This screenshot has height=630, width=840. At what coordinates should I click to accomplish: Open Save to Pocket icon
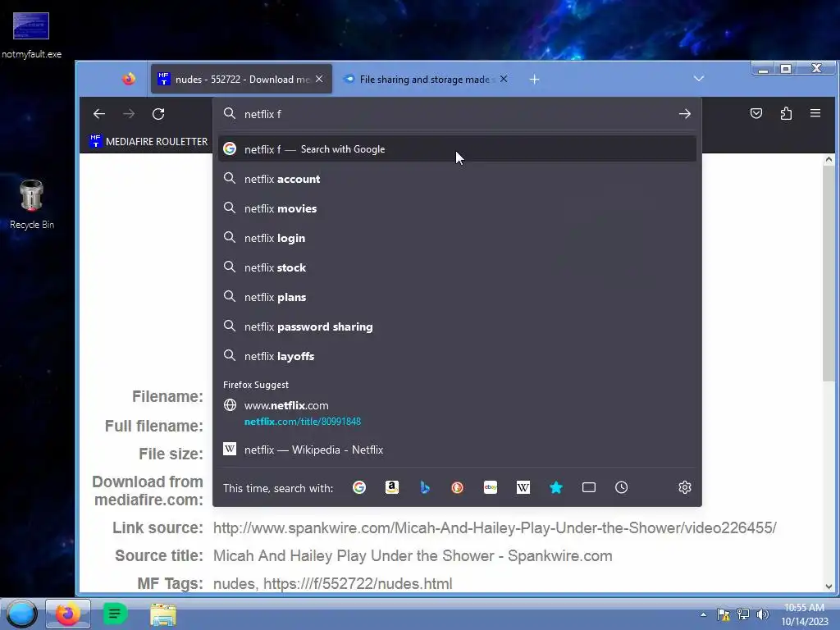756,113
